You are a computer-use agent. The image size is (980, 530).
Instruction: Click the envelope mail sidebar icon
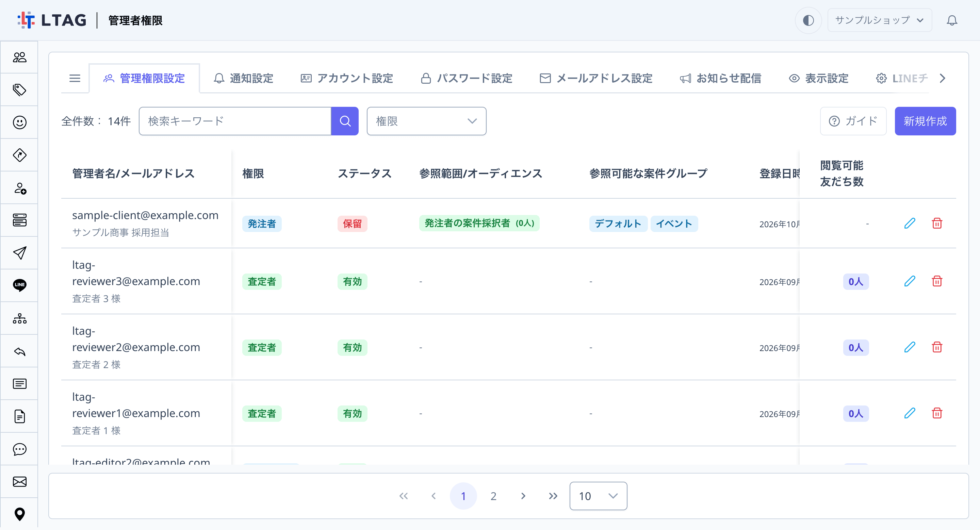click(x=19, y=482)
